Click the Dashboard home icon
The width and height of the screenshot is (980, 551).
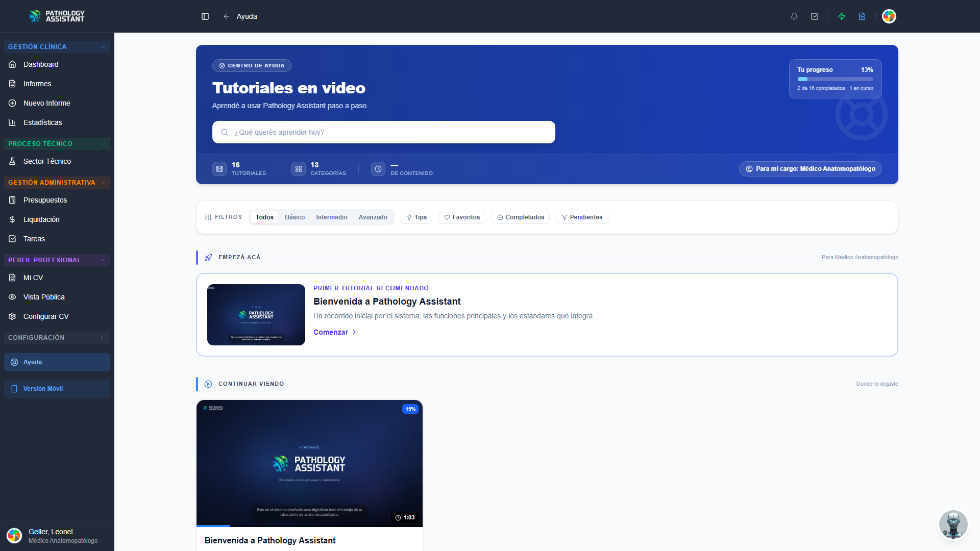[12, 64]
